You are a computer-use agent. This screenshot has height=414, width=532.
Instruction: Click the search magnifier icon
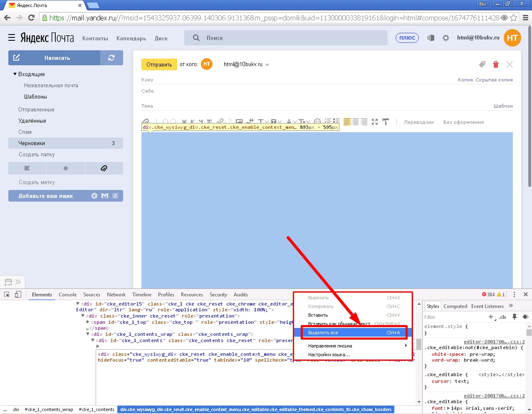tap(196, 38)
